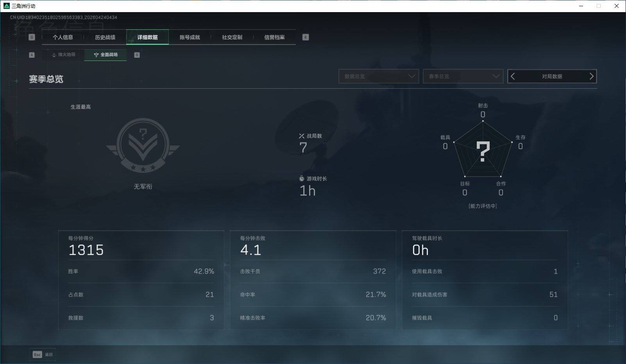Click the 胜率 42.9% row

tap(141, 271)
